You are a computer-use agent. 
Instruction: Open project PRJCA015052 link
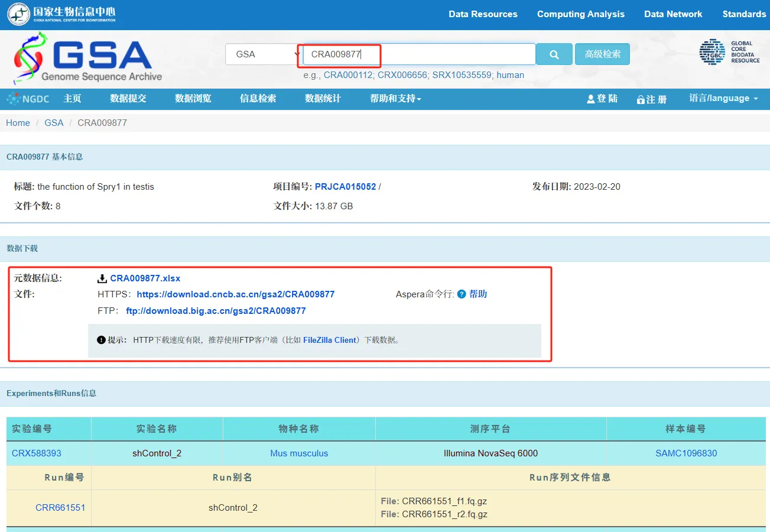(345, 187)
